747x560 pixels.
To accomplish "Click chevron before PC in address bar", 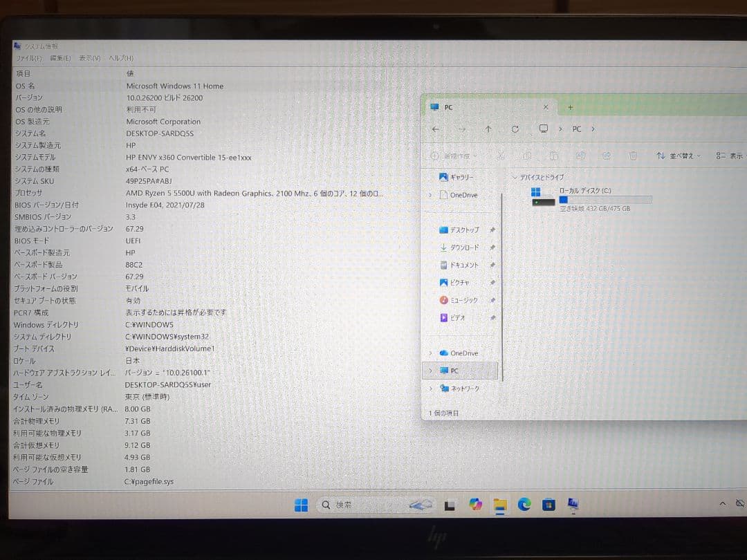I will point(561,129).
